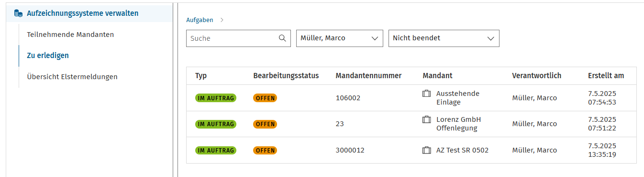Click the Mandantennummer column header
This screenshot has height=177, width=644.
368,76
